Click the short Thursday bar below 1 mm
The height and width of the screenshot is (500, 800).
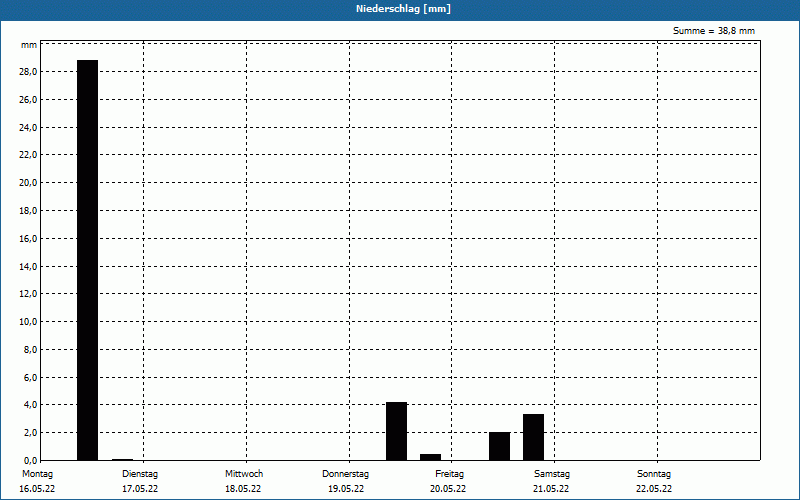click(x=431, y=457)
